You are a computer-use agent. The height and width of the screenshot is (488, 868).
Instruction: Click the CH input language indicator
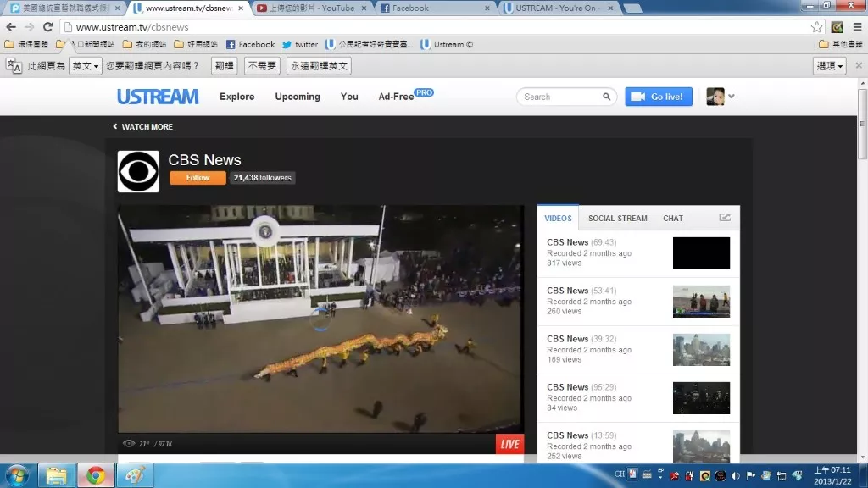(x=620, y=474)
